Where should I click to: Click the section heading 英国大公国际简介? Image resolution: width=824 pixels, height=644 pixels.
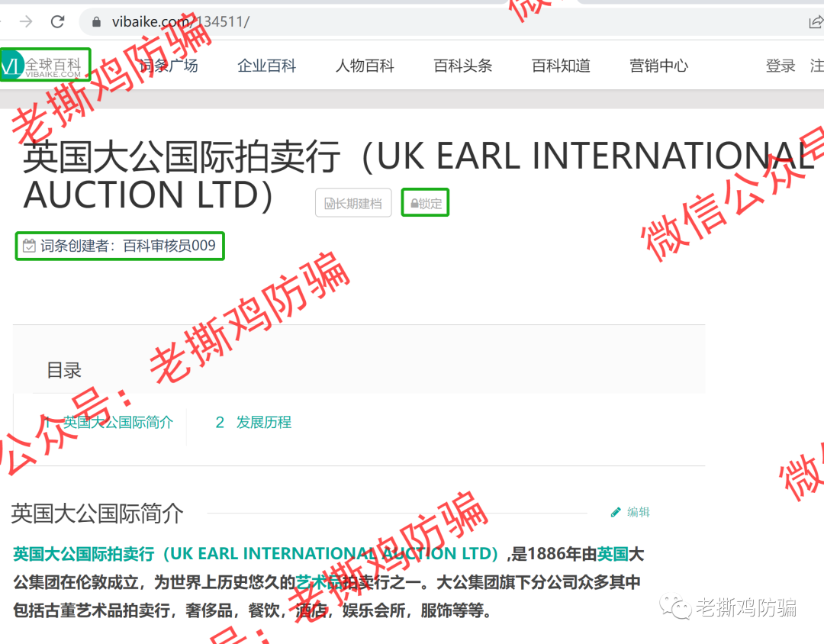tap(97, 514)
